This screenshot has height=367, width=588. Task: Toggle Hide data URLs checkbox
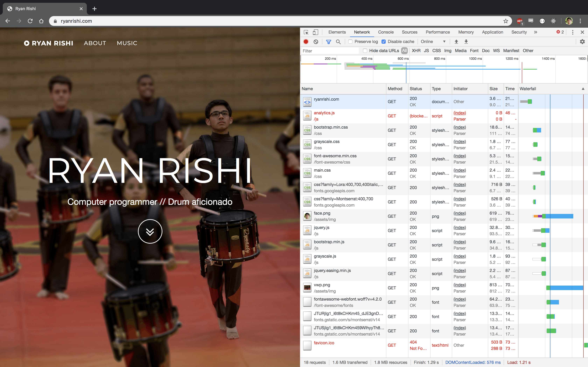tap(365, 50)
